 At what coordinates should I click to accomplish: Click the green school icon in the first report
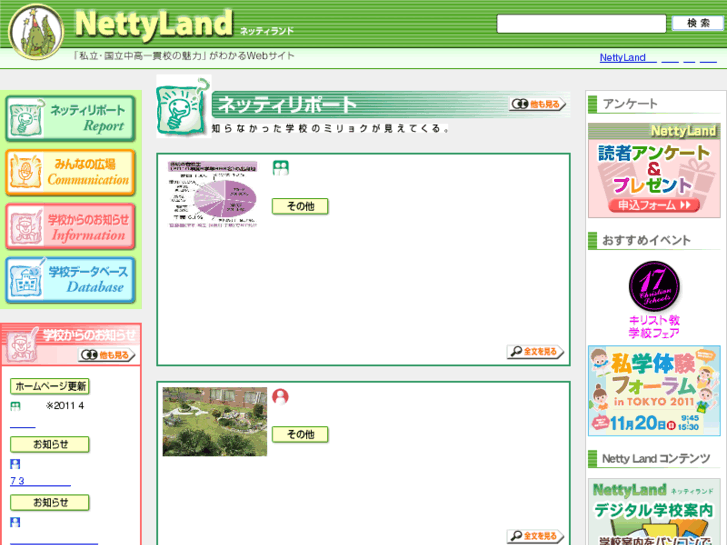pos(281,167)
